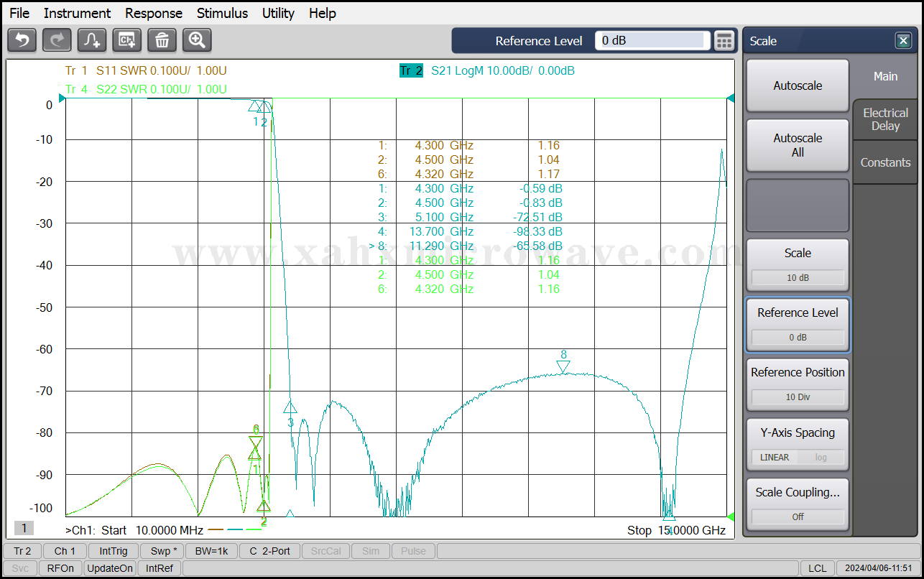924x579 pixels.
Task: Click the IntRef status indicator
Action: [160, 568]
